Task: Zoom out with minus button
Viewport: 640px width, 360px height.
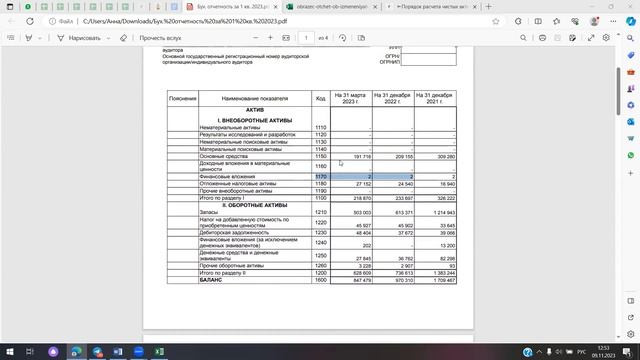Action: click(256, 38)
